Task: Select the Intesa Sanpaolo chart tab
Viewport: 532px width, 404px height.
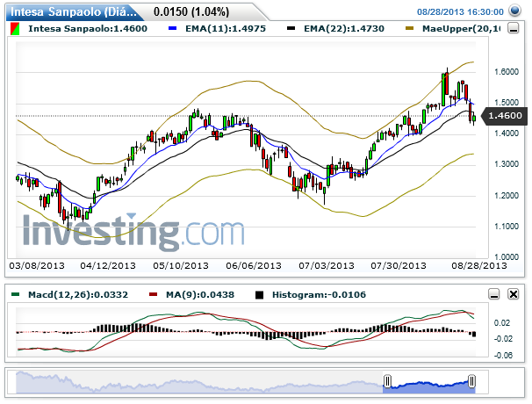Action: click(x=73, y=12)
